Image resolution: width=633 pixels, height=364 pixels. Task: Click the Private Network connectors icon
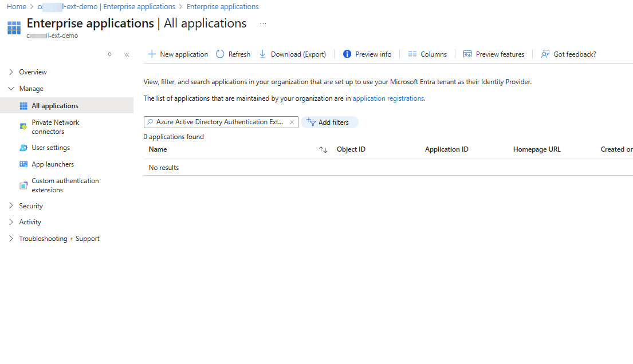coord(23,126)
